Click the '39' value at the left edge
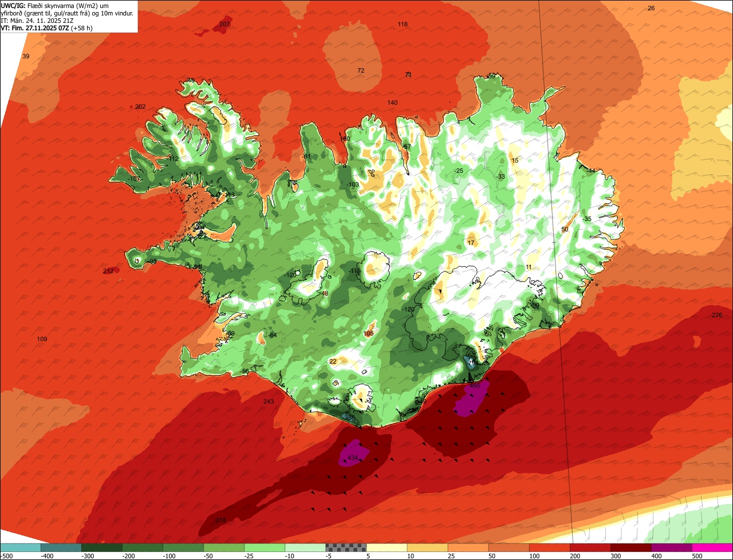This screenshot has width=733, height=560. (x=26, y=56)
